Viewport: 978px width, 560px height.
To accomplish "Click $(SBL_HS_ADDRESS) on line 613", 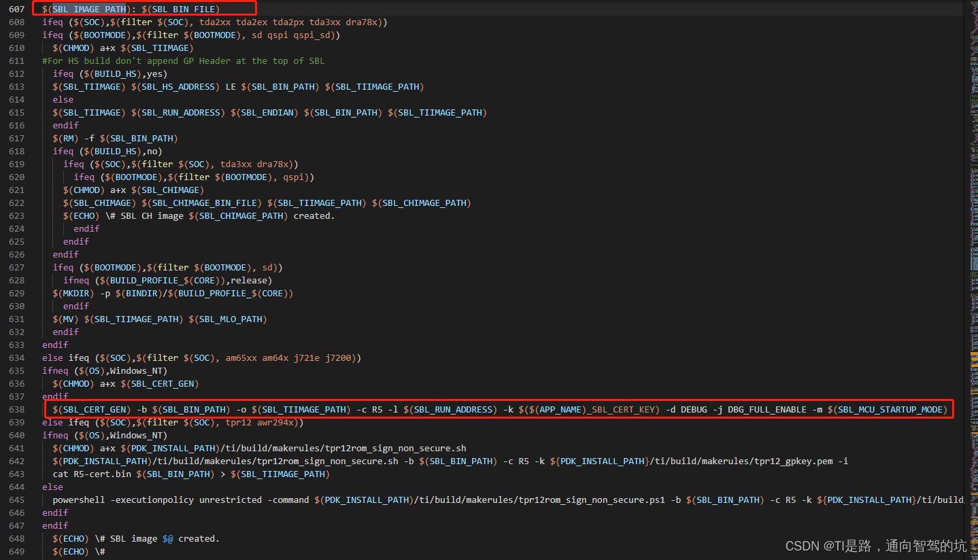I will (x=175, y=86).
